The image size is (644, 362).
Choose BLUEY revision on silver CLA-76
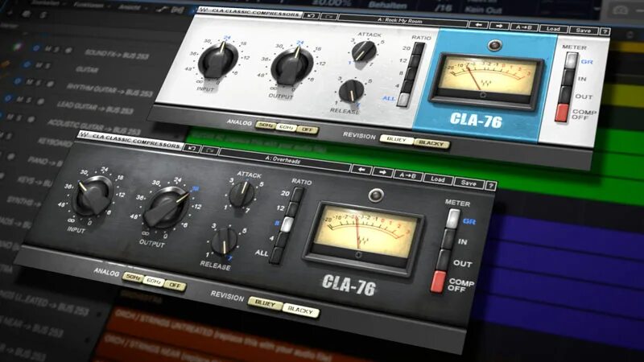pyautogui.click(x=396, y=139)
